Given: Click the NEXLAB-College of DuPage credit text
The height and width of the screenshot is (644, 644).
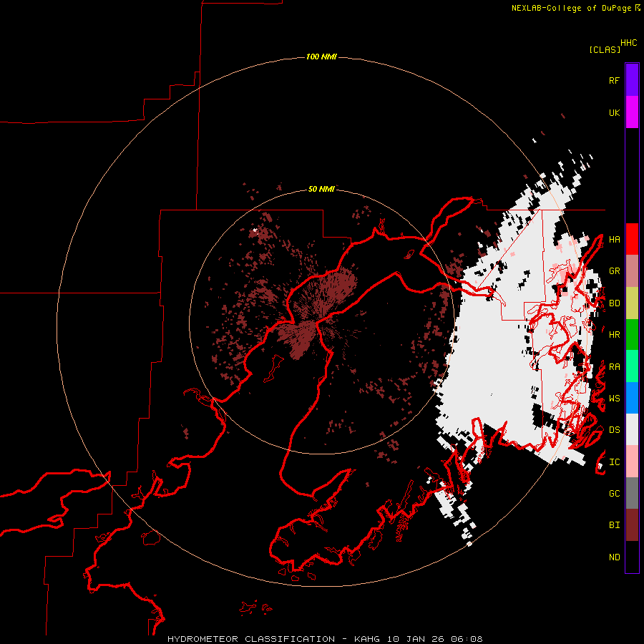Looking at the screenshot, I should 571,8.
